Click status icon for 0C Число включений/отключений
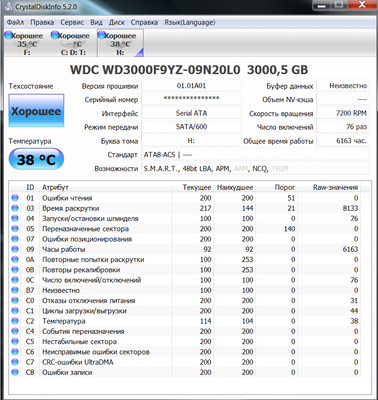 (15, 280)
